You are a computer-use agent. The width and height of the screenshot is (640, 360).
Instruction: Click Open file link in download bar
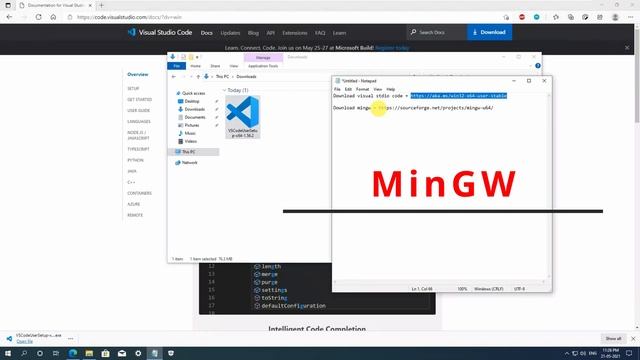click(x=24, y=341)
